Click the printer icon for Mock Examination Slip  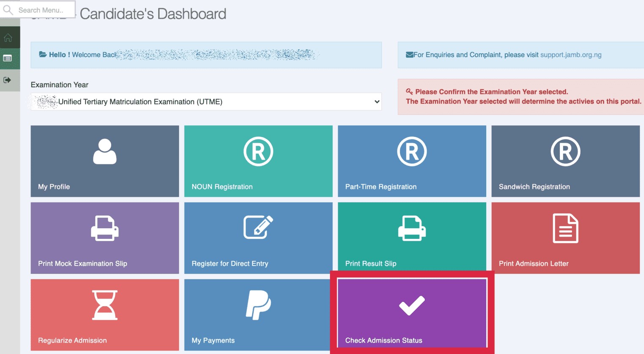pyautogui.click(x=105, y=228)
